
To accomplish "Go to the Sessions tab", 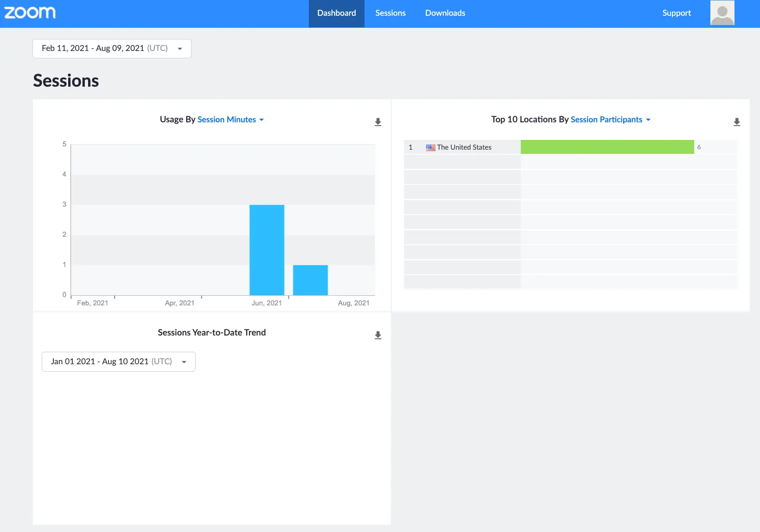I will (x=390, y=13).
